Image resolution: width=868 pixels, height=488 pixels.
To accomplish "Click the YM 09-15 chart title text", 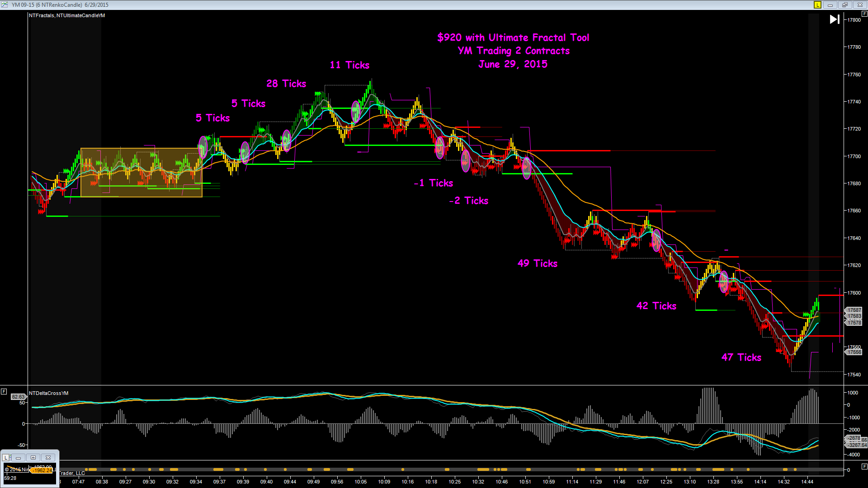I will (60, 5).
